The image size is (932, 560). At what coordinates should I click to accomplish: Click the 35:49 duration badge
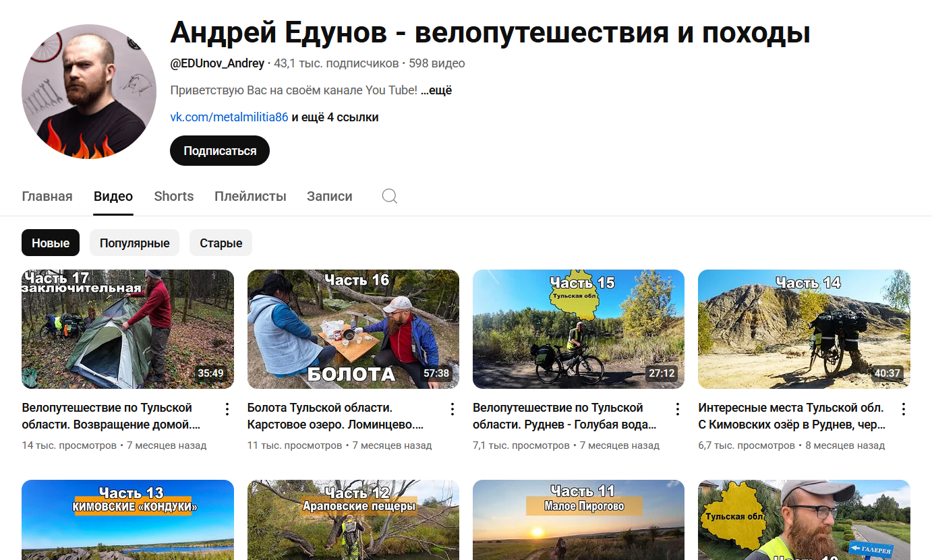(210, 373)
